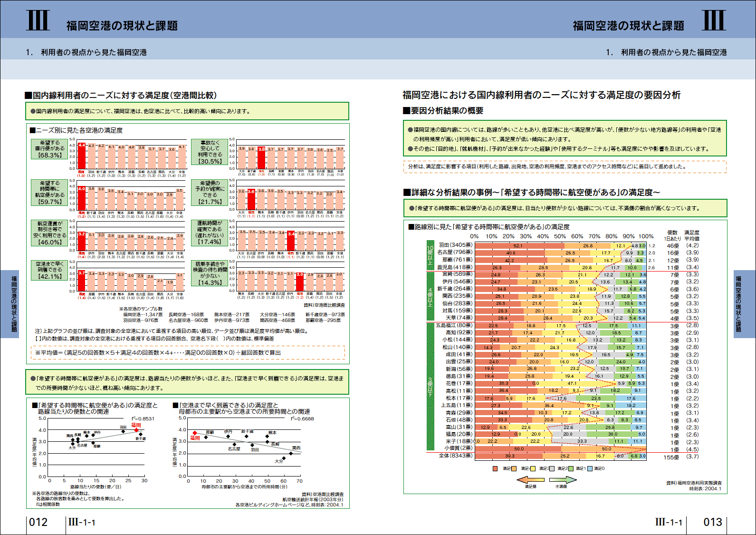The image size is (756, 535).
Task: Click the green 不満側 right-pointing arrow
Action: 563,479
